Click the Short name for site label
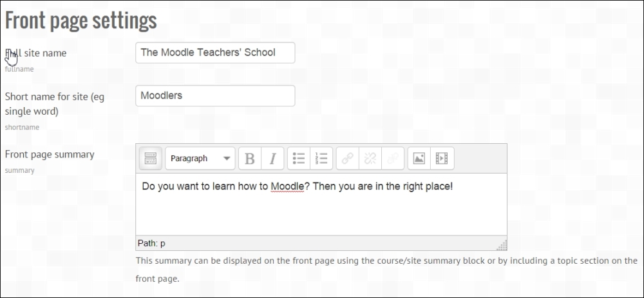The height and width of the screenshot is (298, 644). pyautogui.click(x=55, y=104)
